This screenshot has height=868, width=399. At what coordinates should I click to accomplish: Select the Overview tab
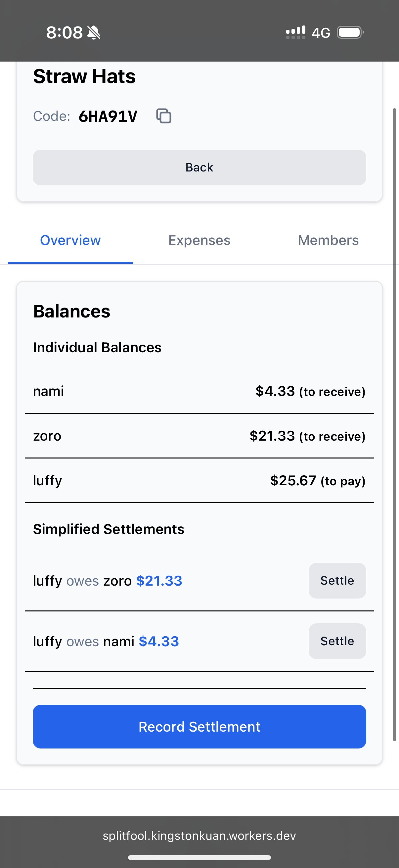(x=70, y=240)
